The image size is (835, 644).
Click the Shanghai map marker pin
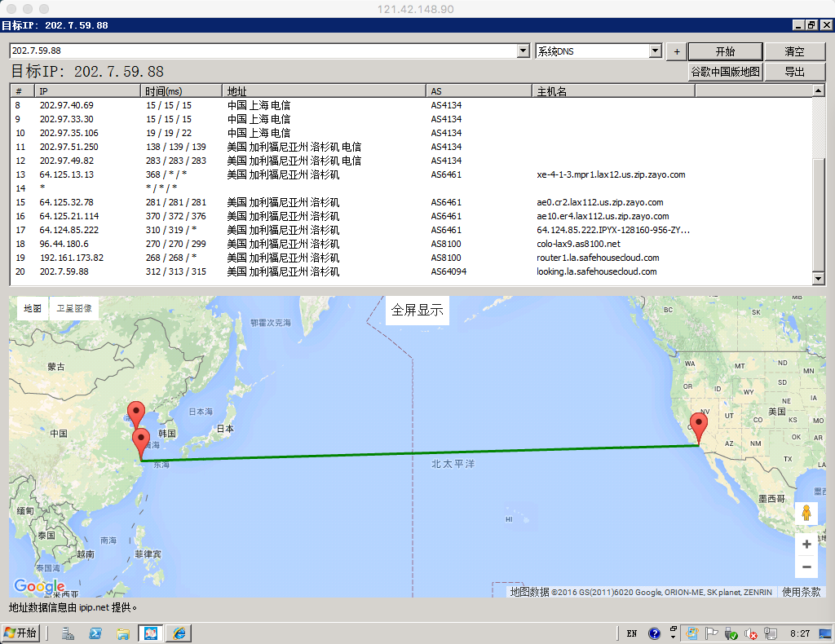pos(140,443)
